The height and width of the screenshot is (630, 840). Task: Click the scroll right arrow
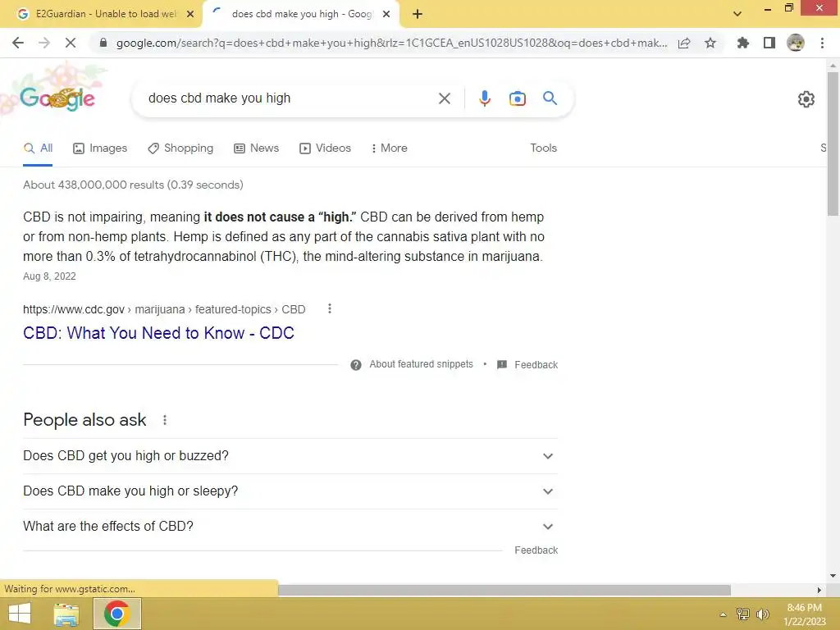click(819, 591)
